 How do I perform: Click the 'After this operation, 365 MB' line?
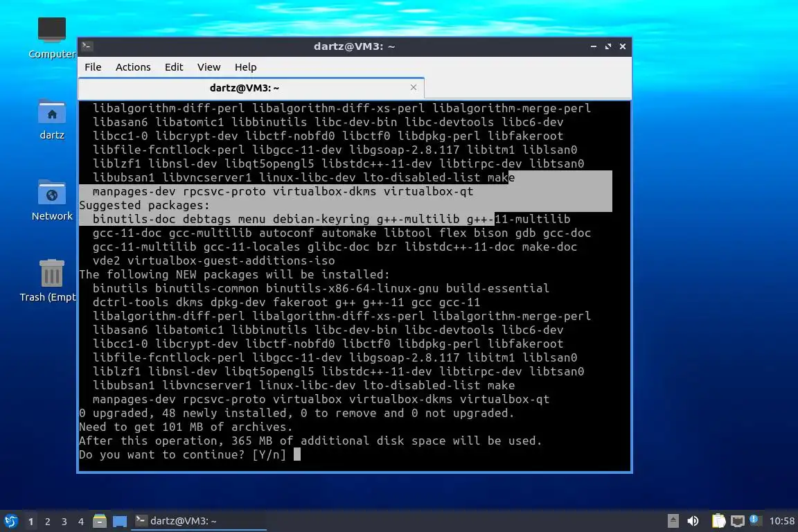coord(310,441)
